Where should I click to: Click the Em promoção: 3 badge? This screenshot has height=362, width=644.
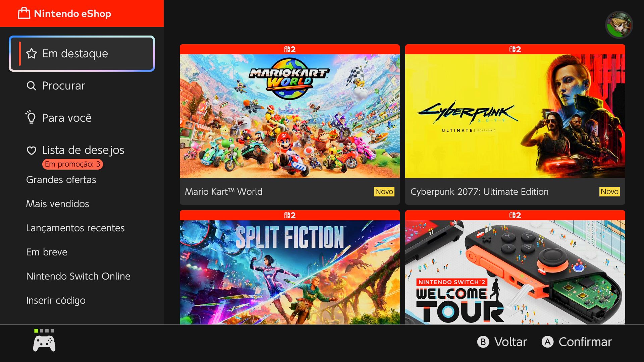[x=72, y=164]
